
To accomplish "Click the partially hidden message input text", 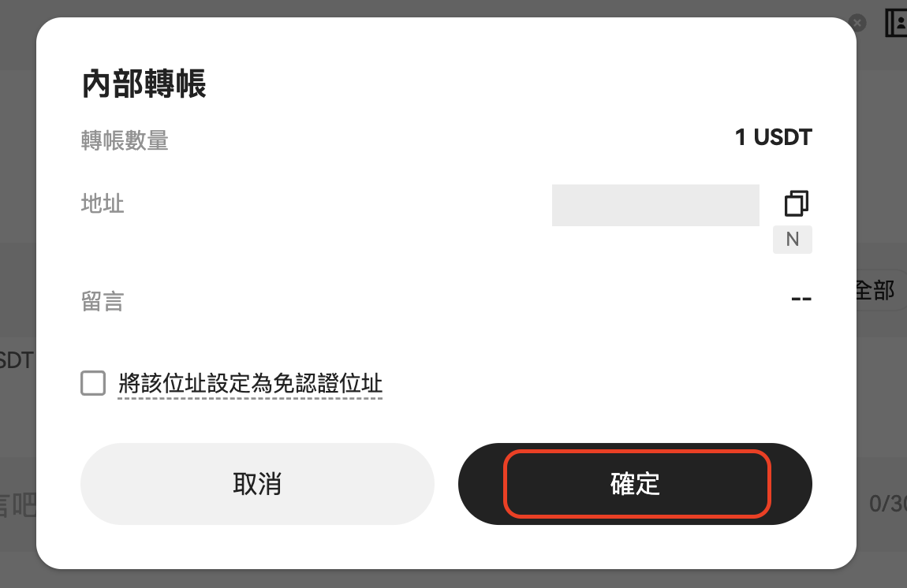I will coord(17,504).
